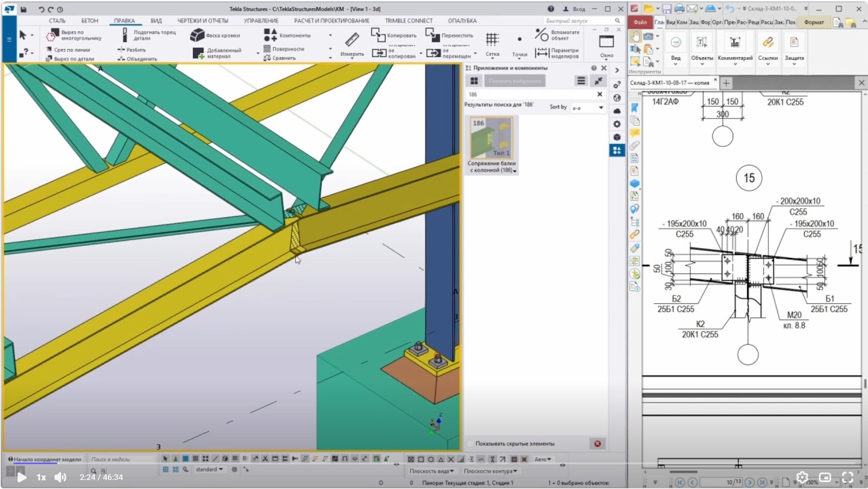Expand the Комментарий dropdown in PDF ribbon

tap(735, 64)
